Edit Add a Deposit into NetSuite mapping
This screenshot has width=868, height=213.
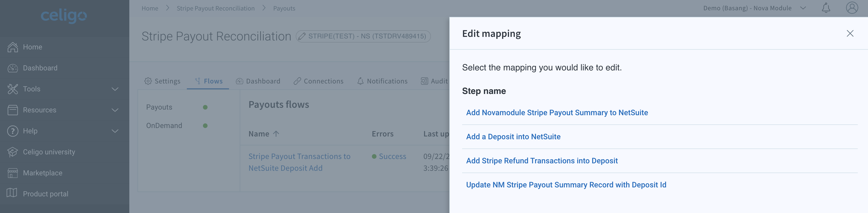tap(513, 137)
